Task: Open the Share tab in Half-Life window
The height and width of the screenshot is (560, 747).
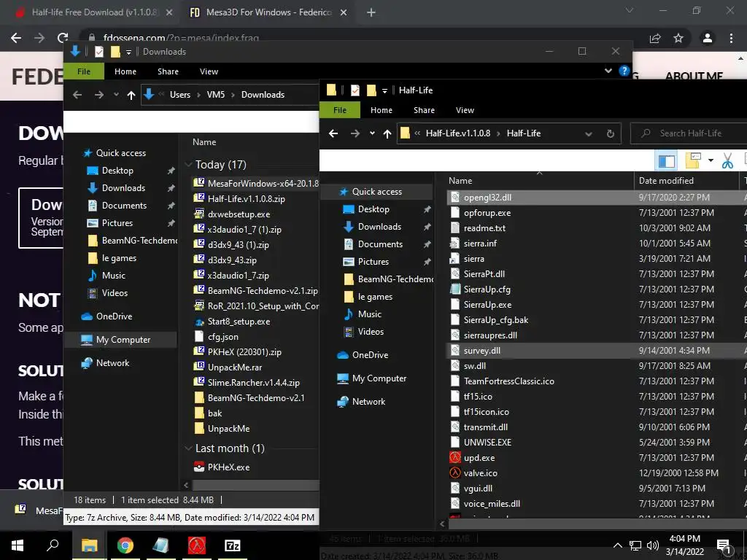Action: (x=424, y=110)
